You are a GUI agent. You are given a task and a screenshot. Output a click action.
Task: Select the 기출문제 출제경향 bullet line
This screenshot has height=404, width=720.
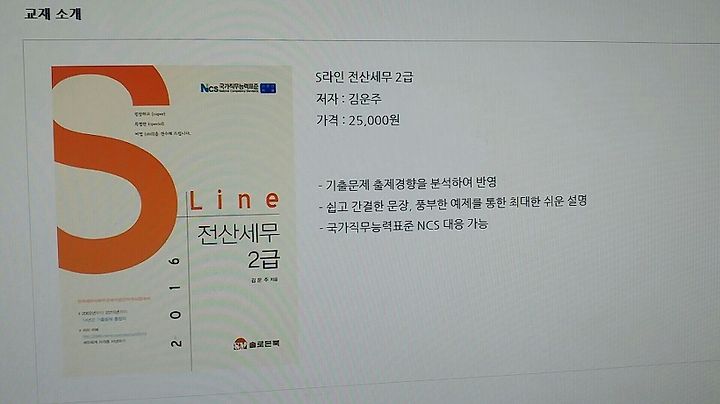click(x=408, y=183)
